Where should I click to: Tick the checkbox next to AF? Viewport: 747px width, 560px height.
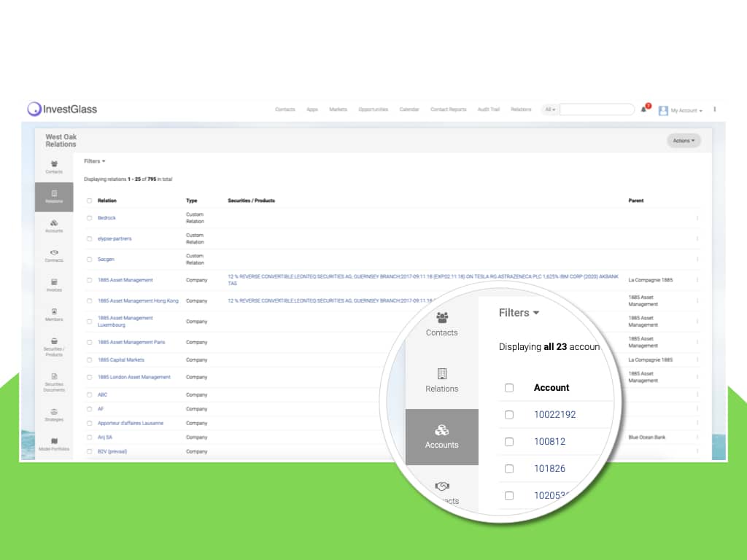click(x=89, y=409)
